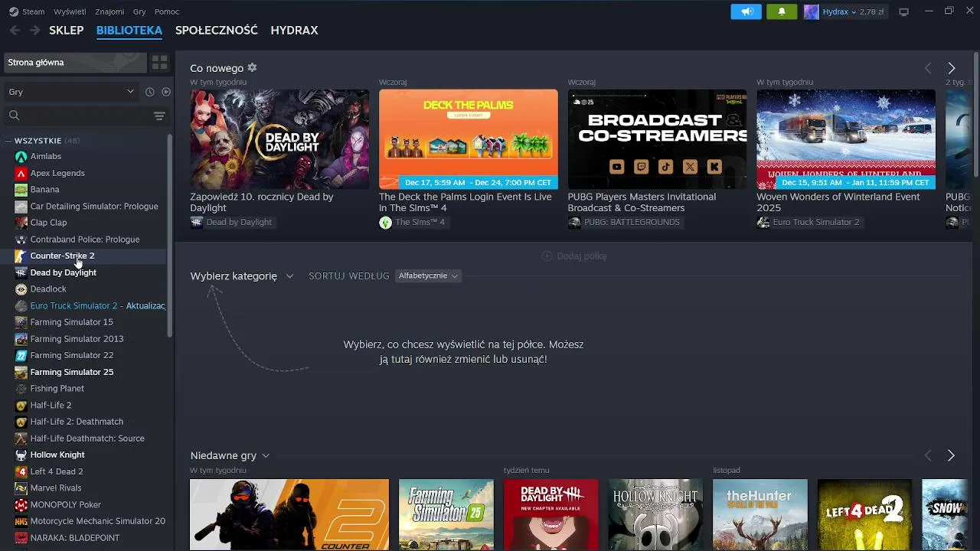Select the BIBLIOTEKA tab
Screen dimensions: 980x551
[129, 30]
